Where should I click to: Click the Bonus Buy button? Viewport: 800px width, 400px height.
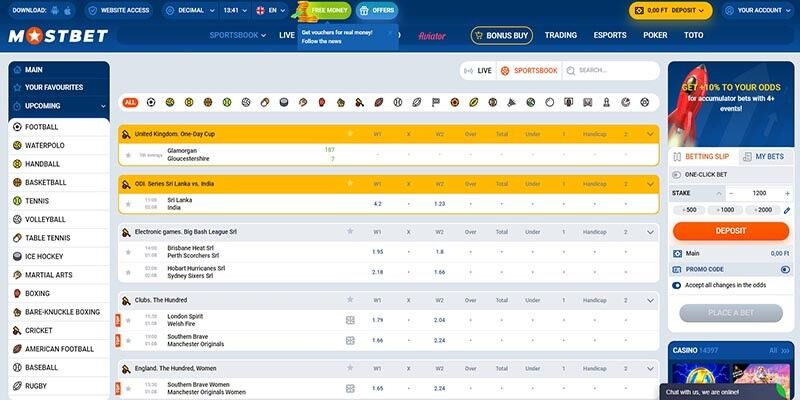click(502, 35)
